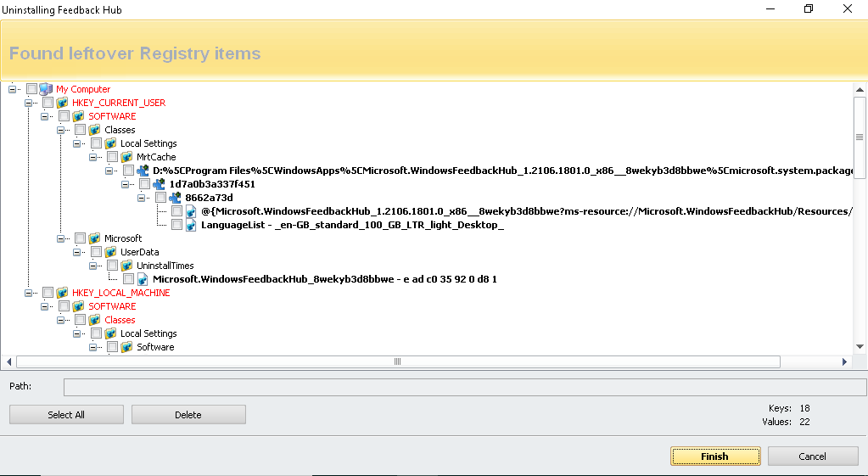Click the Microsoft registry key icon
Screen dimensions: 868x476
click(94, 238)
